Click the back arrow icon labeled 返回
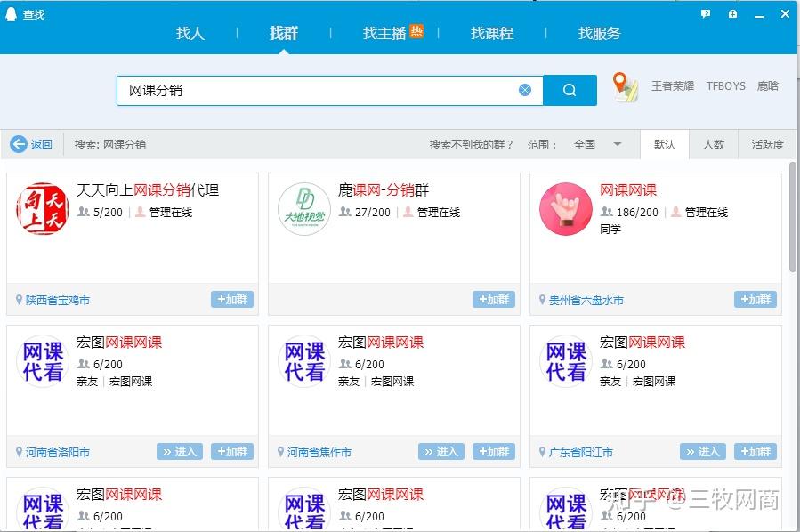The width and height of the screenshot is (800, 532). (x=19, y=144)
